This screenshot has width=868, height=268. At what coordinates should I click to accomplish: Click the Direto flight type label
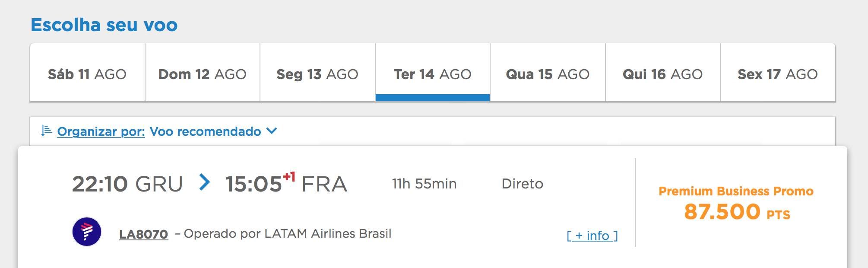[x=522, y=184]
